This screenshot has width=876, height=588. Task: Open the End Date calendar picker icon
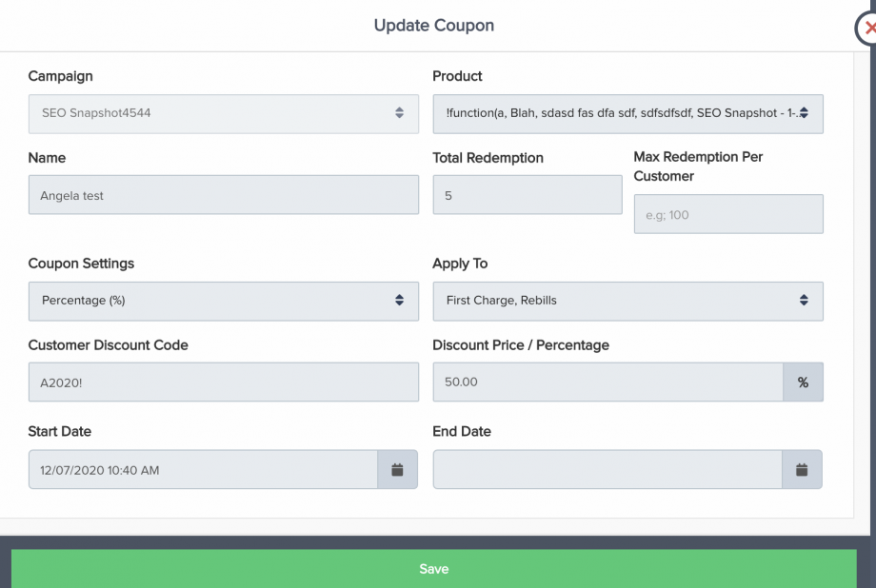(x=803, y=470)
